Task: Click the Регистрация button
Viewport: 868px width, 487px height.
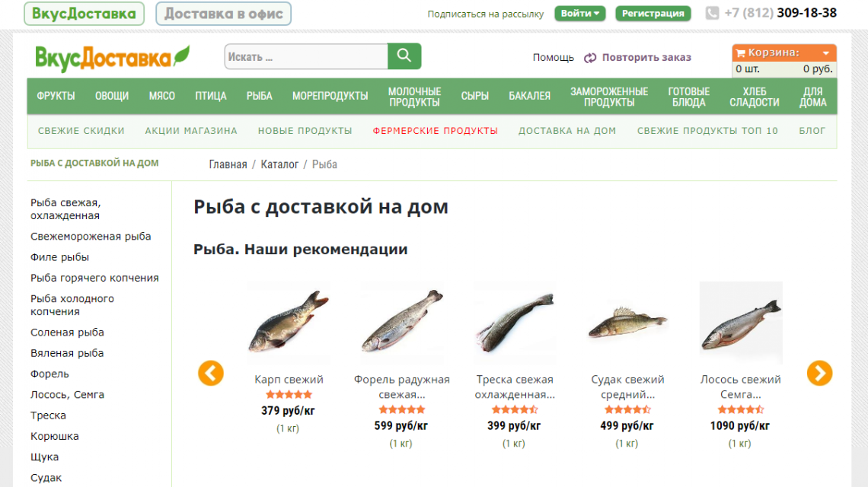Action: pyautogui.click(x=653, y=13)
